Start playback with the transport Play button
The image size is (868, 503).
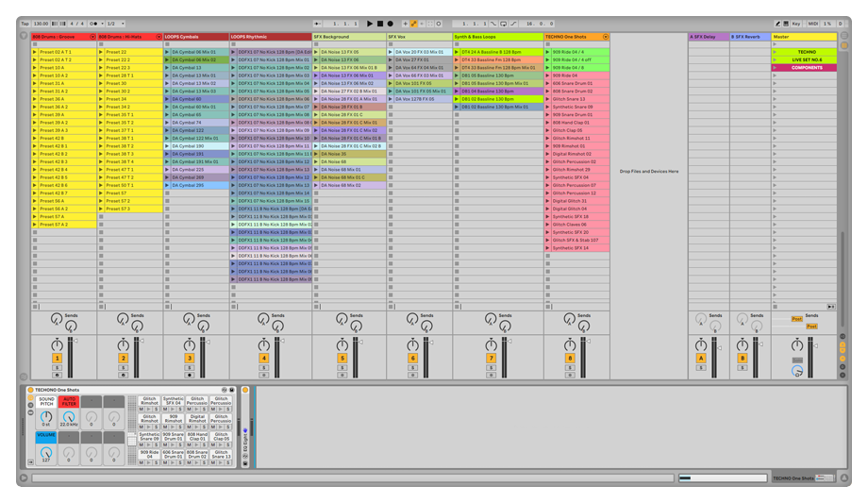[370, 24]
